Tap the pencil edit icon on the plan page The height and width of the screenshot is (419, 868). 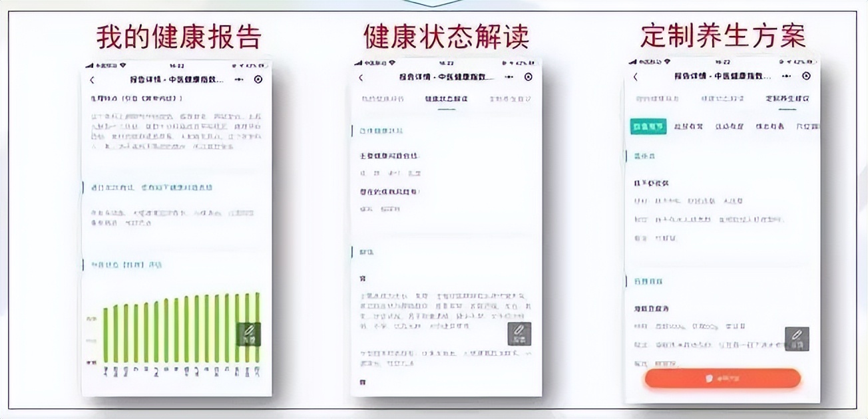(799, 339)
